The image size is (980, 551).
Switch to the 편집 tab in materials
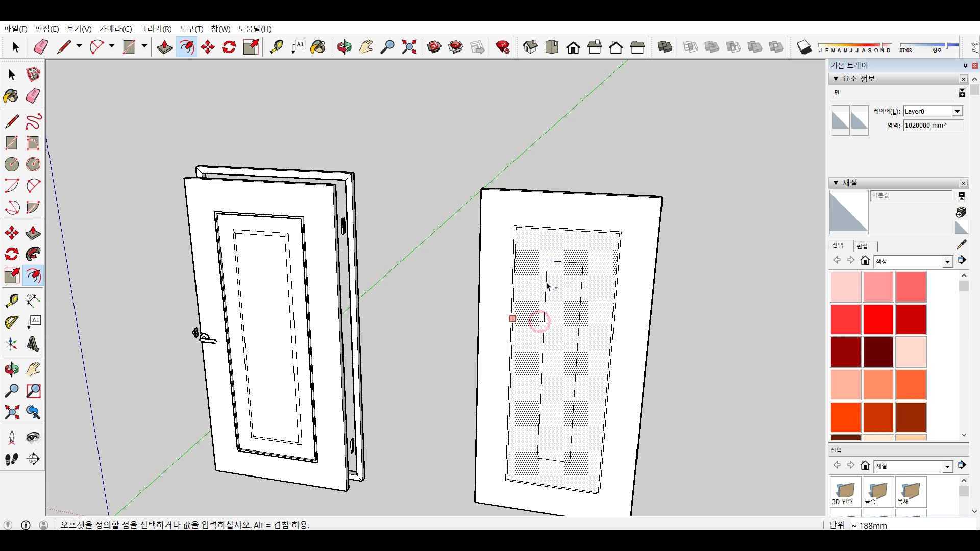coord(862,246)
